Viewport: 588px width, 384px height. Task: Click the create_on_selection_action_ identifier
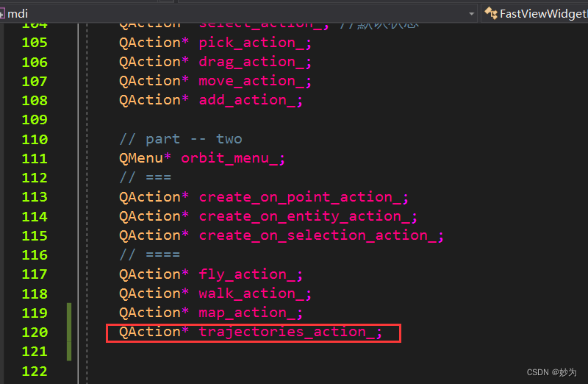pos(318,235)
